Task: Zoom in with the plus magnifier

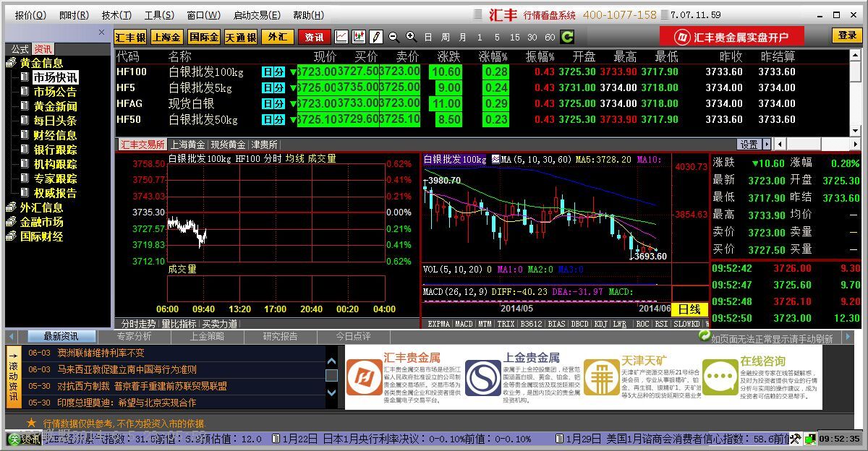Action: tap(411, 37)
